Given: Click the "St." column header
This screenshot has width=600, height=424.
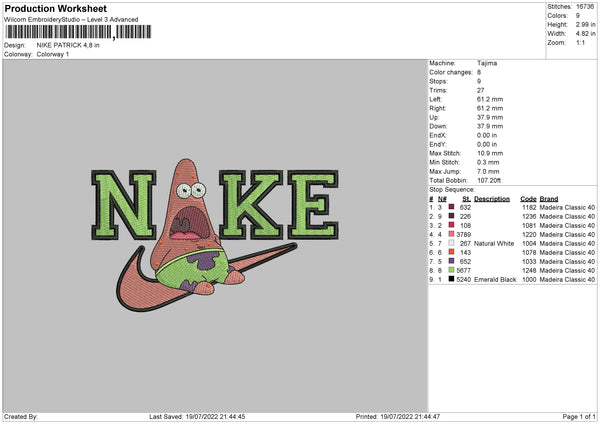Looking at the screenshot, I should (x=466, y=199).
